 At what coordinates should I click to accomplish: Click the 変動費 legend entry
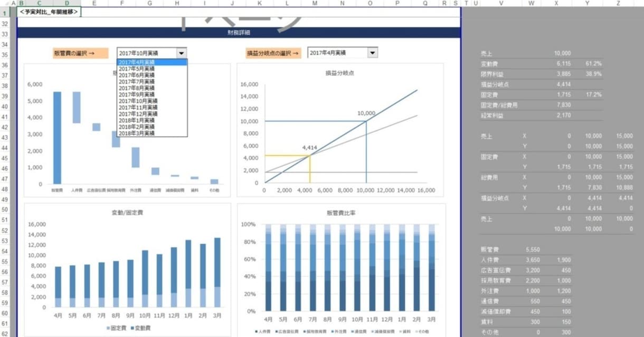(138, 328)
